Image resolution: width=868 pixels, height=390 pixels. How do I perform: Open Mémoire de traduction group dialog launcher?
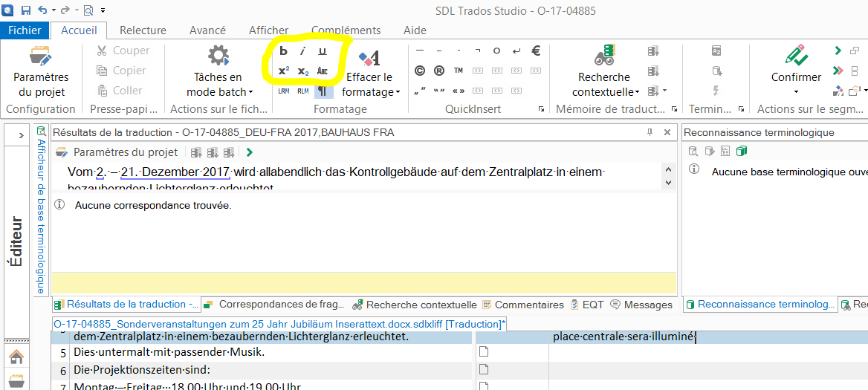674,109
